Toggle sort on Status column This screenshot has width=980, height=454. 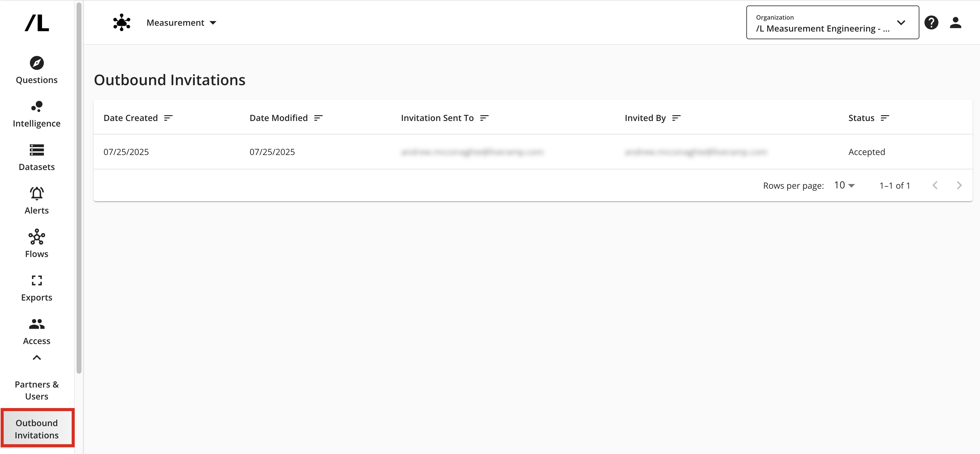(x=884, y=118)
